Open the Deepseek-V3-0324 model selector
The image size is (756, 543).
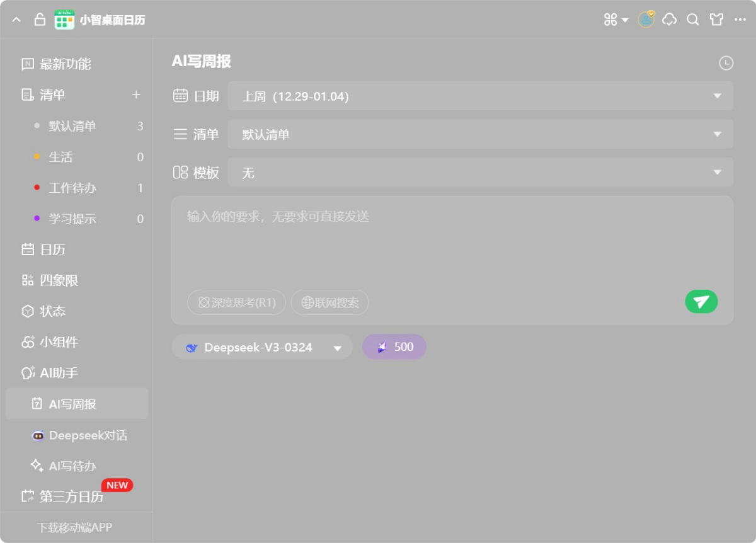(262, 347)
